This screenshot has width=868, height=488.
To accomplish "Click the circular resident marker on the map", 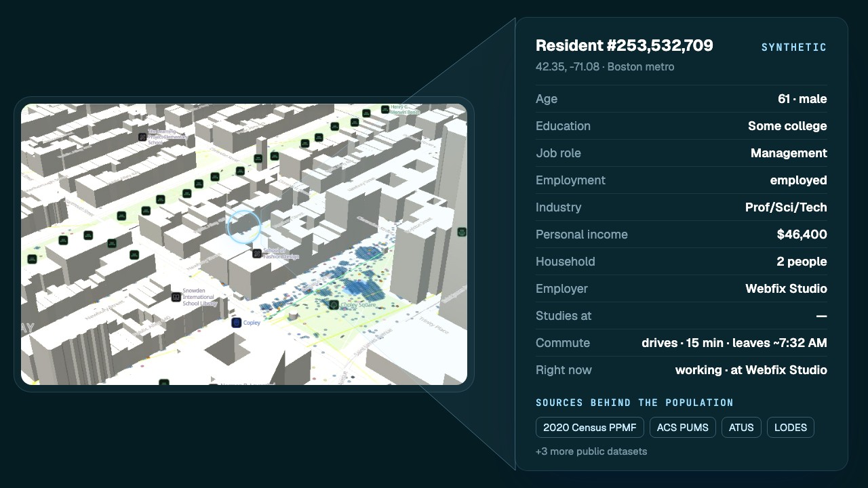I will point(243,226).
